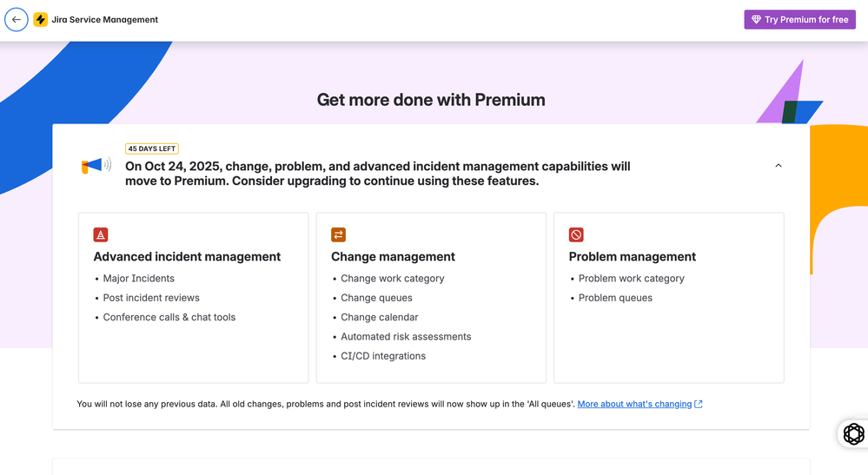
Task: Collapse the announcement with the chevron up
Action: 779,165
